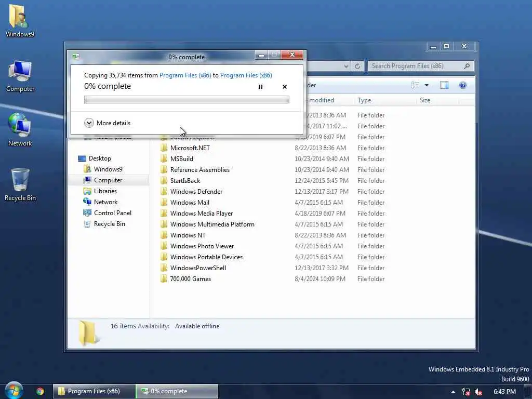Screen dimensions: 532x399
Task: Switch to Program Files (x86) taskbar button
Action: tap(94, 391)
